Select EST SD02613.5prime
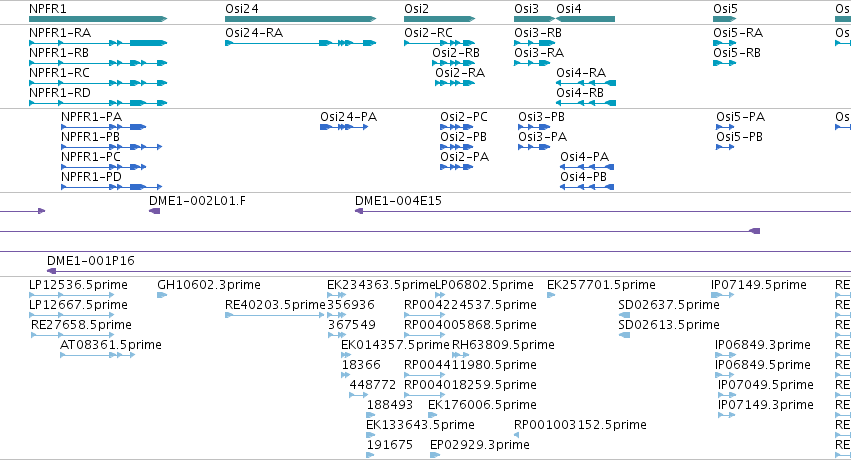 click(669, 325)
